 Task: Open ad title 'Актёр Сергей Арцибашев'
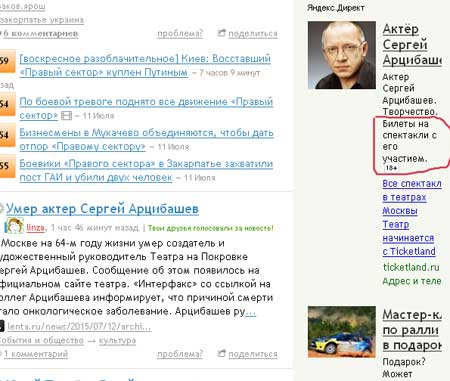412,45
